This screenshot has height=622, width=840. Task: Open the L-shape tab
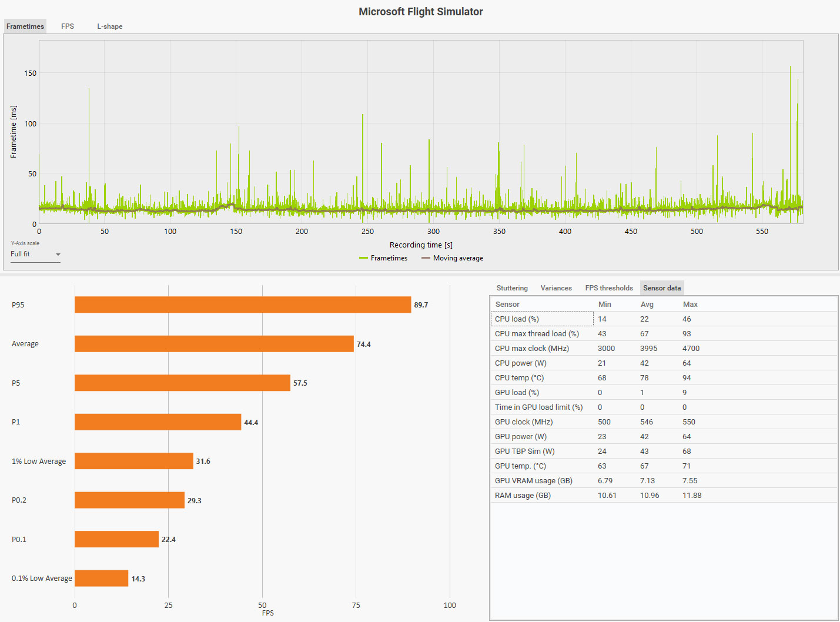pos(110,26)
